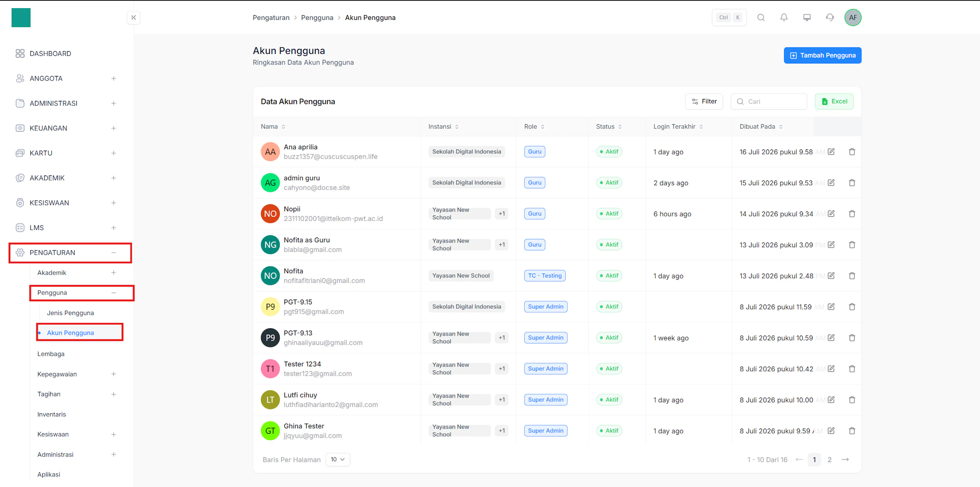Go to DASHBOARD in the sidebar
Viewport: 980px width, 487px height.
point(50,54)
